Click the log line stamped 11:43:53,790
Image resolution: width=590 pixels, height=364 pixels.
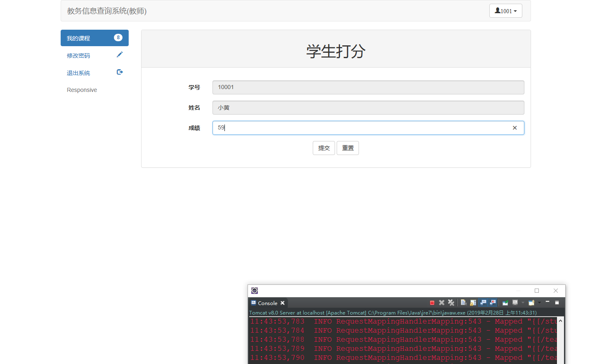[403, 358]
